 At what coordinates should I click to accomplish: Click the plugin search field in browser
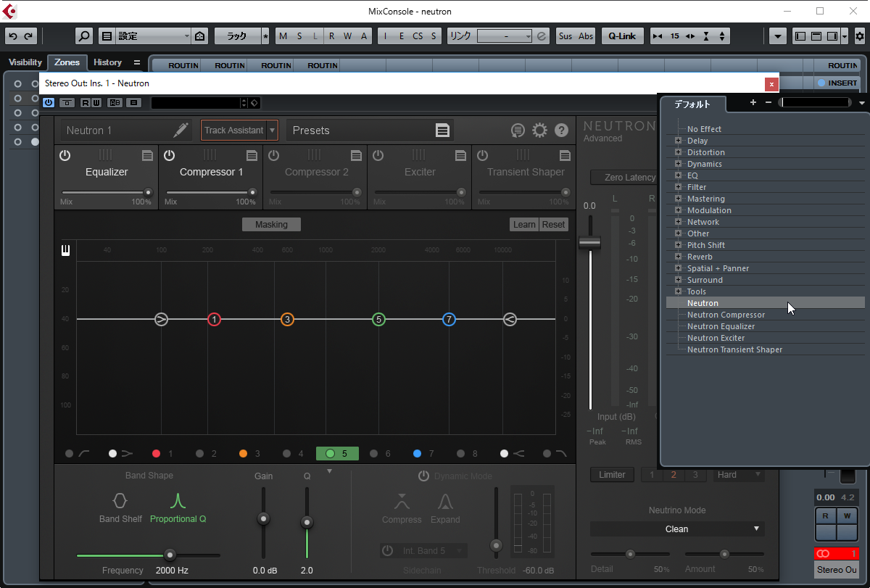pyautogui.click(x=815, y=102)
